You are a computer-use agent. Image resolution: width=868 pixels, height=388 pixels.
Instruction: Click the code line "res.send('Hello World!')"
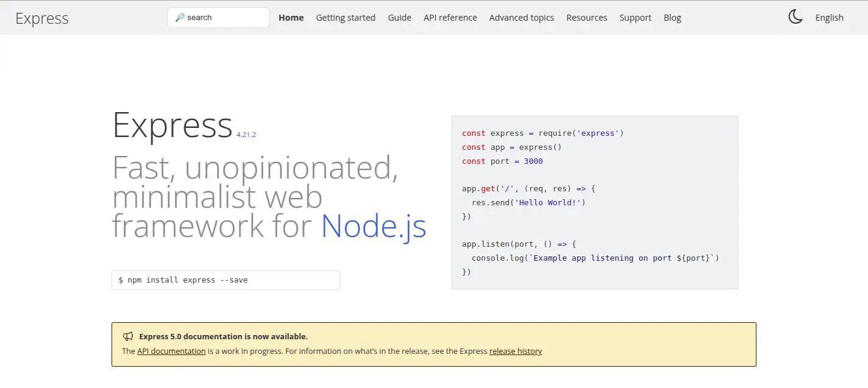tap(528, 202)
